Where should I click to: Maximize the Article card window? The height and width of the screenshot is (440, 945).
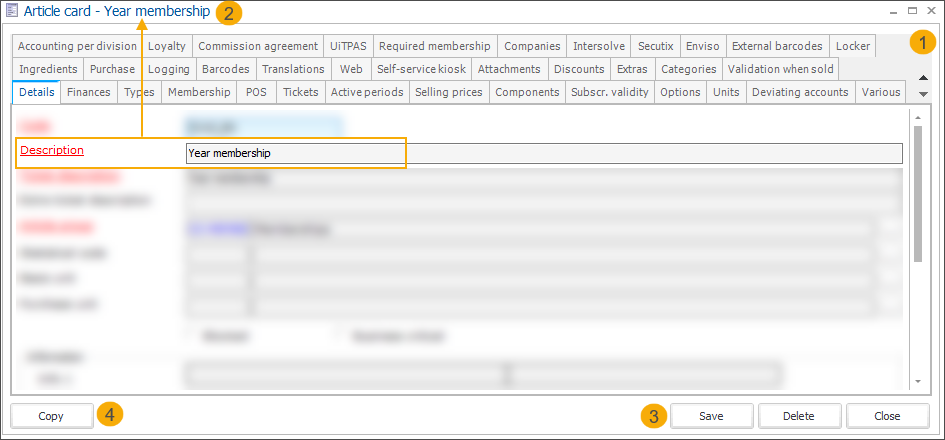[x=912, y=10]
